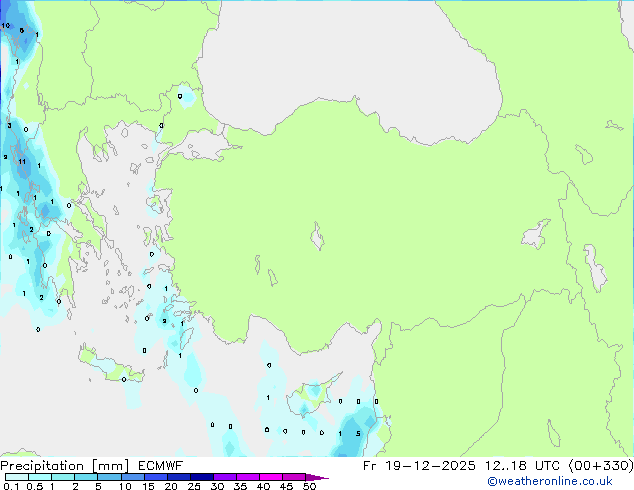The height and width of the screenshot is (490, 634).
Task: Pick the 25–30 mm dark blue swatch
Action: [201, 477]
